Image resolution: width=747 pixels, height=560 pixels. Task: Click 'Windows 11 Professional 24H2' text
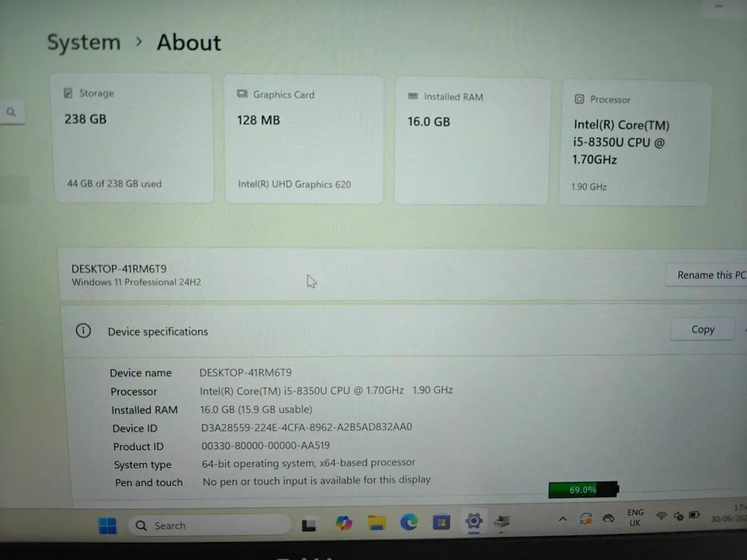(136, 282)
